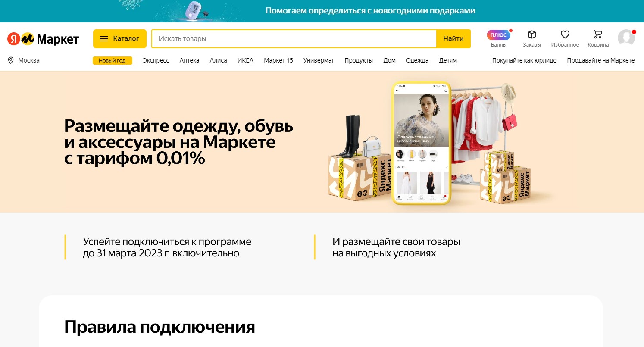Viewport: 644px width, 347px height.
Task: Open the Детям category
Action: point(448,60)
